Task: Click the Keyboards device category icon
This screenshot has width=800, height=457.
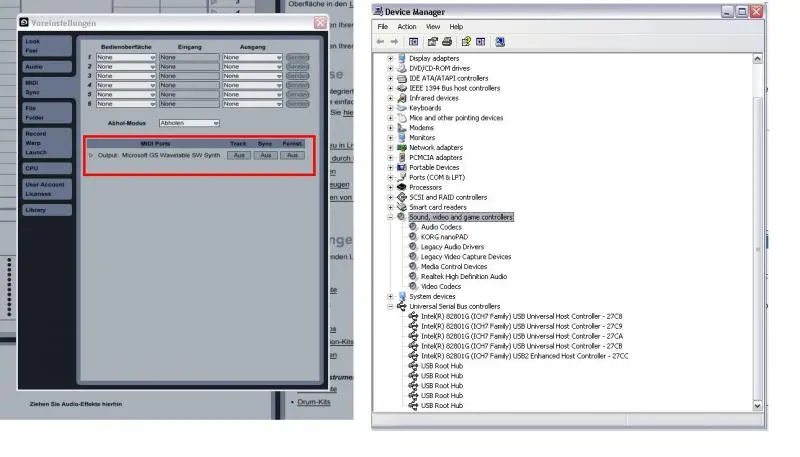Action: [x=402, y=108]
